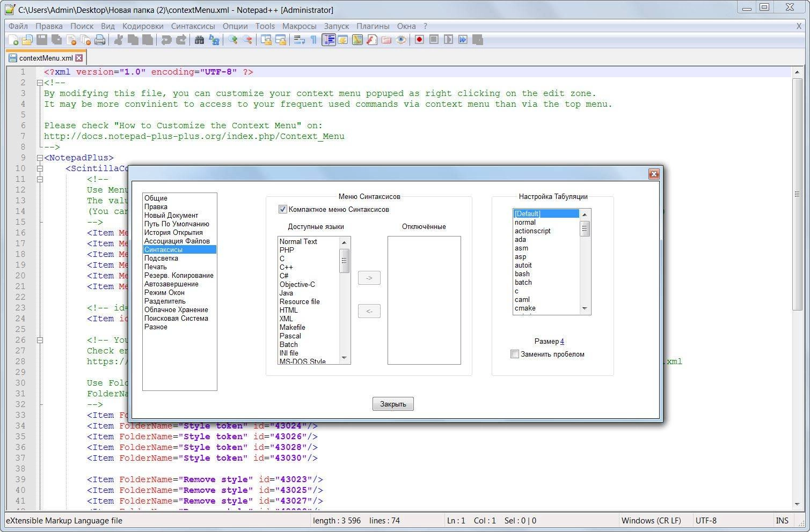
Task: Collapse the comment fold at line 2
Action: click(40, 83)
